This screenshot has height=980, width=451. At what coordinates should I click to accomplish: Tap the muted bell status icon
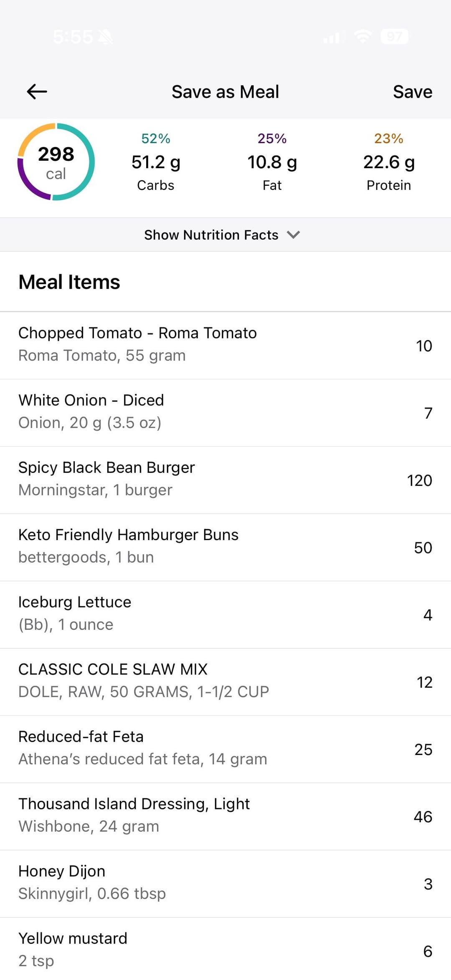tap(105, 38)
